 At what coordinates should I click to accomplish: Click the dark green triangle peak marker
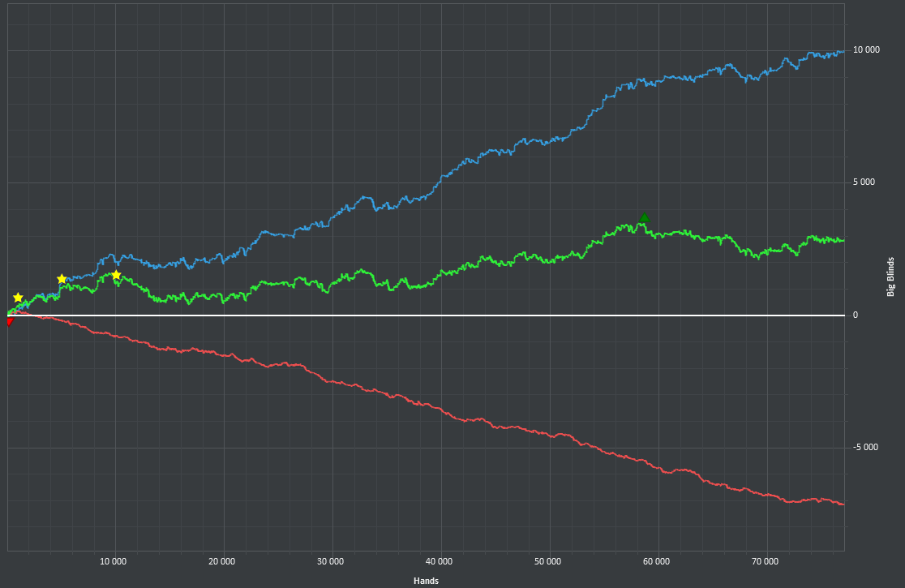pyautogui.click(x=645, y=218)
